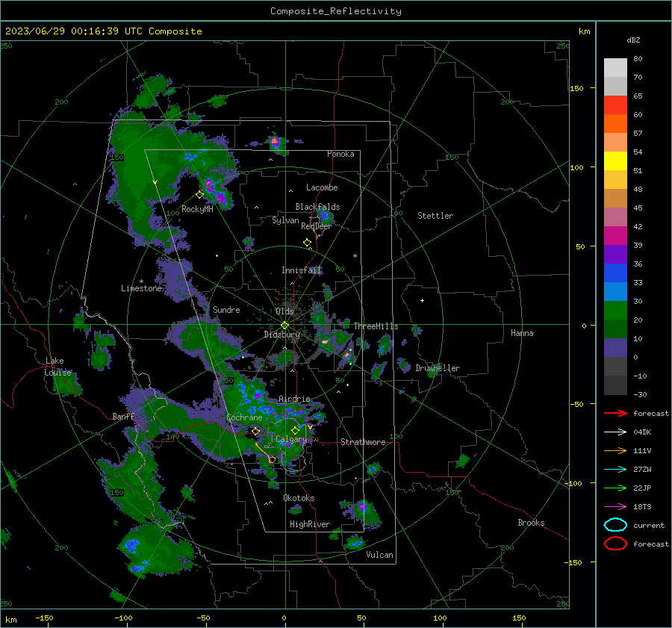Click the yellow diamond marker below Cochrane
The height and width of the screenshot is (628, 672).
[256, 432]
